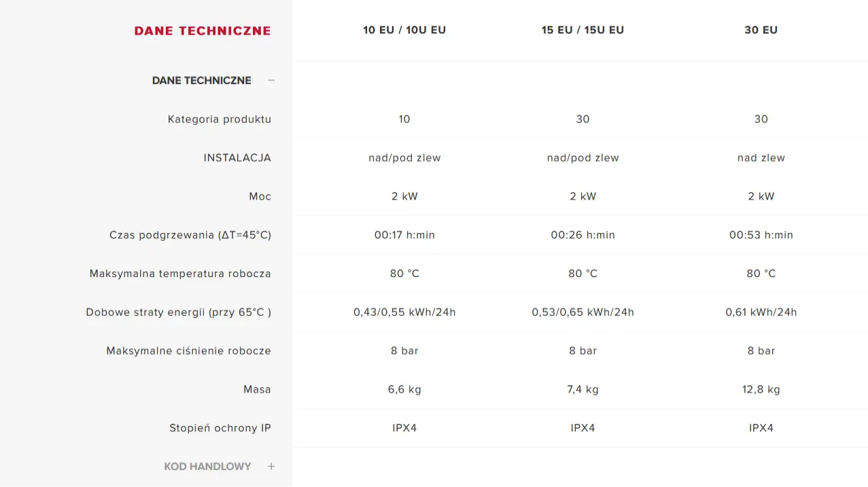Select the red DANE TECHNICZNE heading
Image resolution: width=868 pixels, height=487 pixels.
(x=203, y=31)
